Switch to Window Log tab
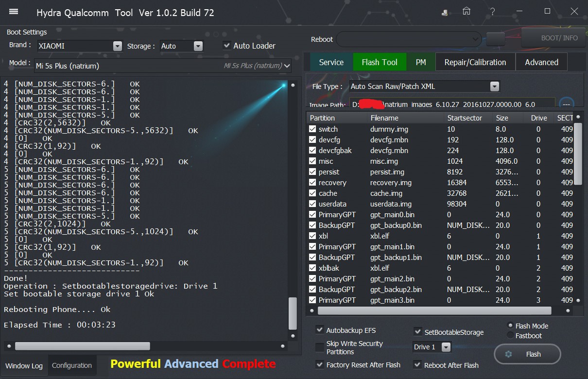This screenshot has height=379, width=588. (24, 365)
